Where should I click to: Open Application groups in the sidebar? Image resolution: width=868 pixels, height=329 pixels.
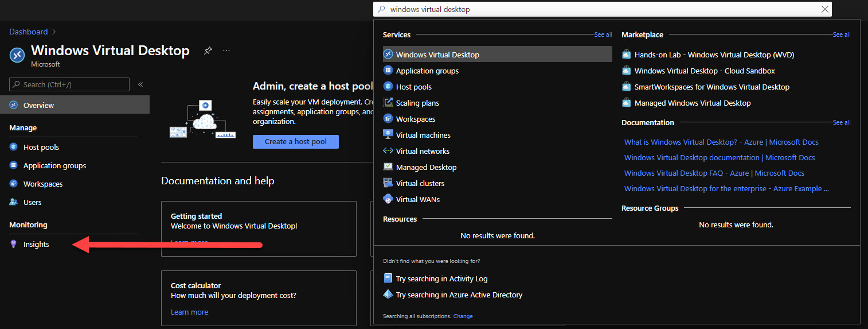pos(54,165)
